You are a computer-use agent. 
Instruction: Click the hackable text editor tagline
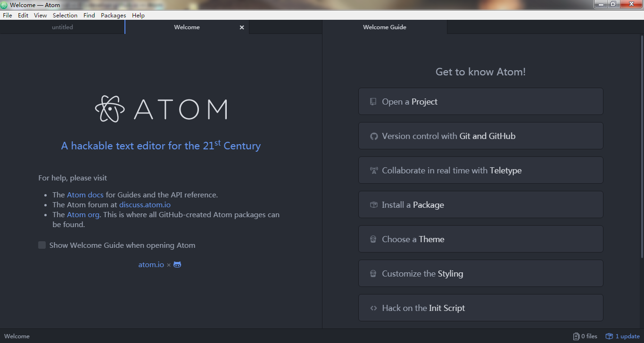(x=161, y=145)
